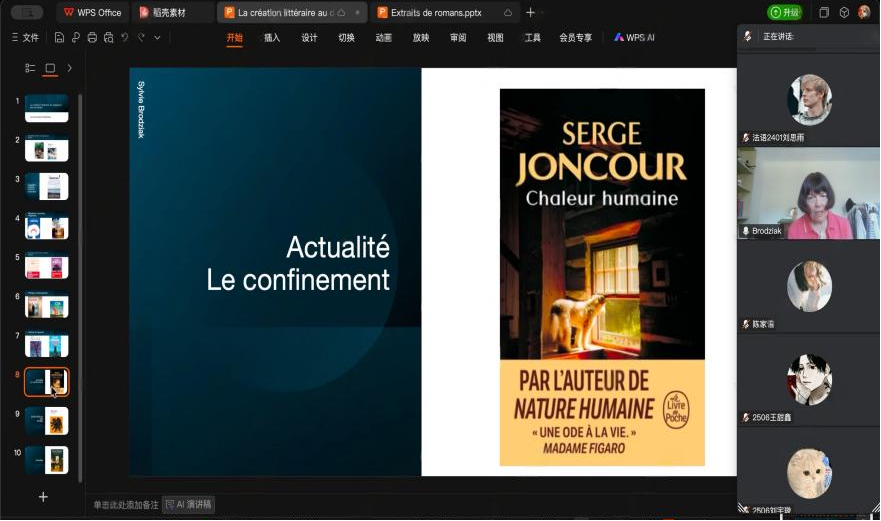Select slide 10 thumbnail
Image resolution: width=881 pixels, height=521 pixels.
(47, 460)
